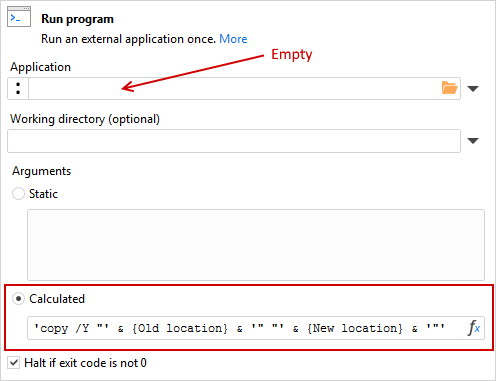The width and height of the screenshot is (496, 381).
Task: Toggle the Halt if exit code is not 0 checkbox
Action: click(x=14, y=363)
